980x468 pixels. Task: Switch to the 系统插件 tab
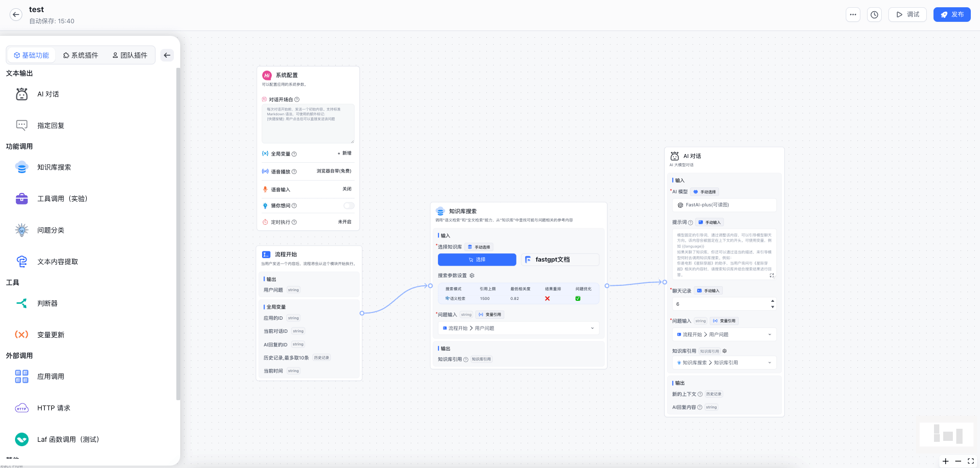click(80, 55)
